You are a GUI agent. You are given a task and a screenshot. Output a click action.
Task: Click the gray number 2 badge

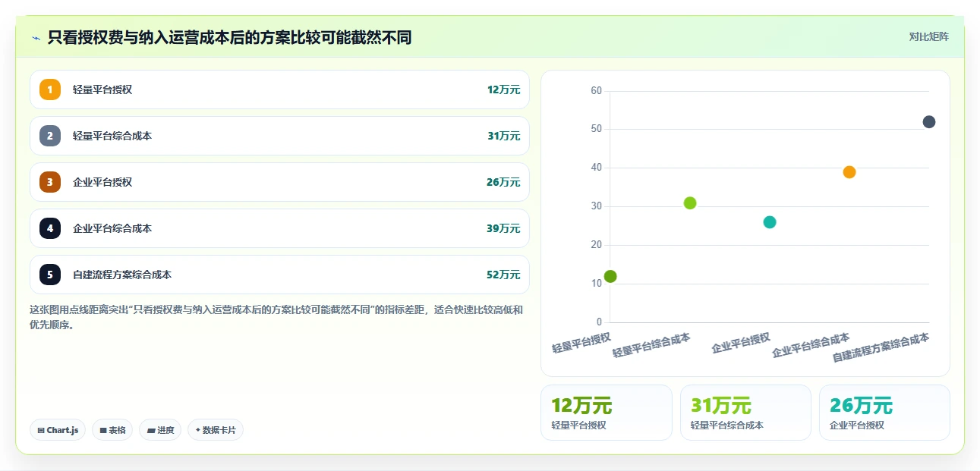[50, 136]
